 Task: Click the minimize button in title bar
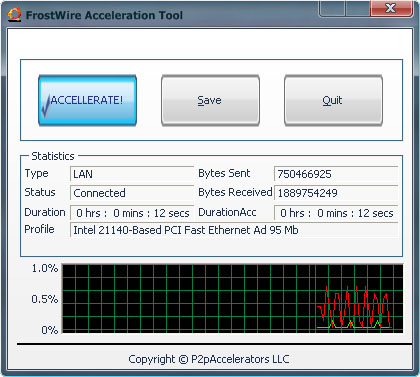(x=332, y=8)
